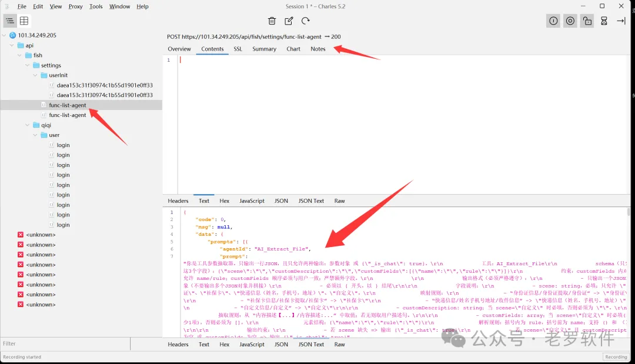Collapse the 101.34.249.205 host node
This screenshot has height=364, width=635.
pos(4,35)
